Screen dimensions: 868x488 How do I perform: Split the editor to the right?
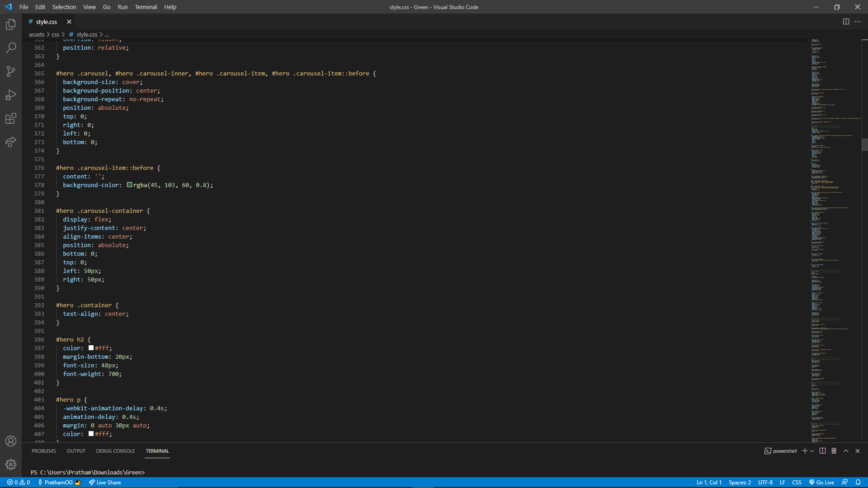click(x=846, y=22)
